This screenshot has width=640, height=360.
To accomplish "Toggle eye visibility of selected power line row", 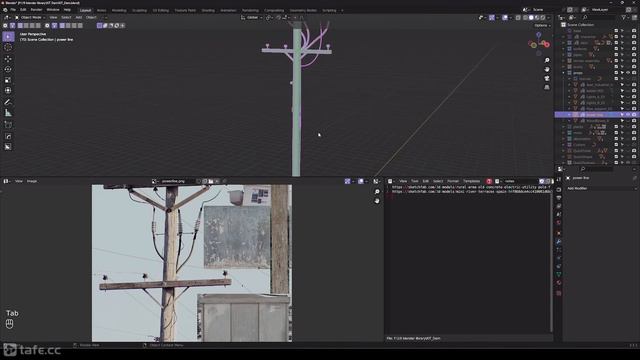I will tap(628, 115).
